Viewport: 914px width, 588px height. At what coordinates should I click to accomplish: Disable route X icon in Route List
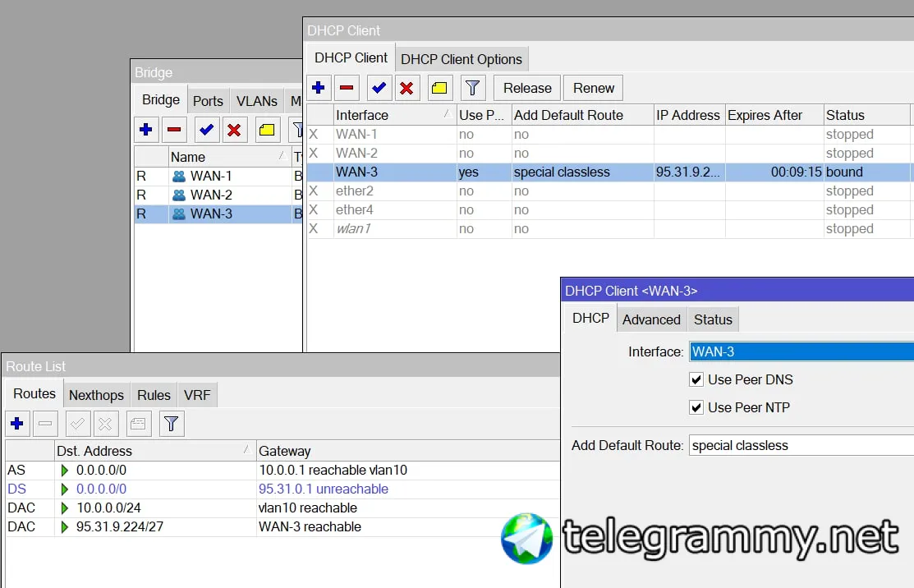[x=105, y=424]
